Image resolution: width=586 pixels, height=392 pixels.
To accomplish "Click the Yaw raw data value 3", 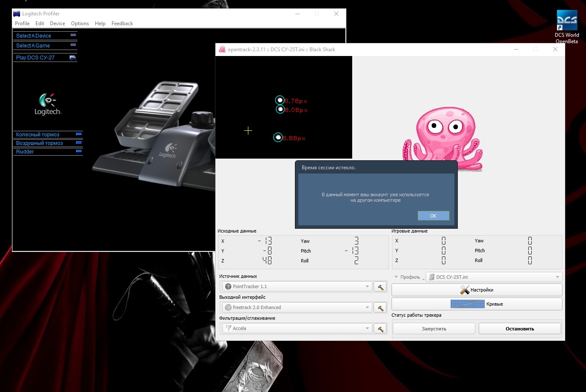I will pyautogui.click(x=356, y=241).
